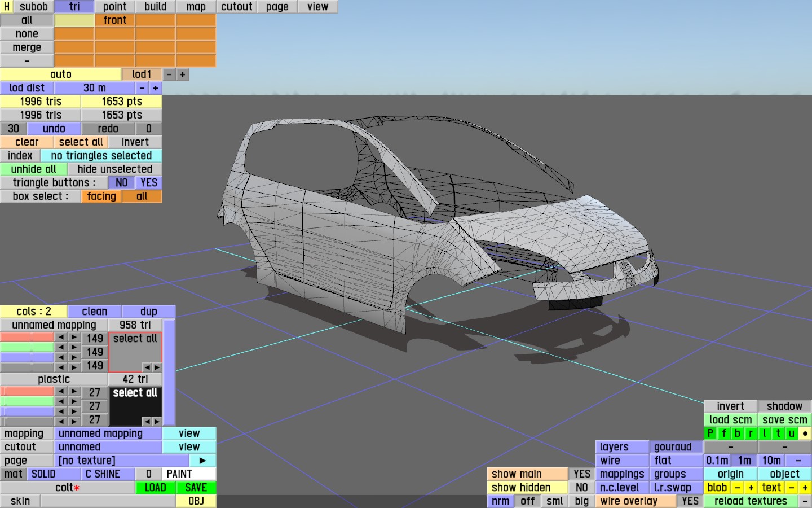Click the green SAVE button

tap(196, 488)
